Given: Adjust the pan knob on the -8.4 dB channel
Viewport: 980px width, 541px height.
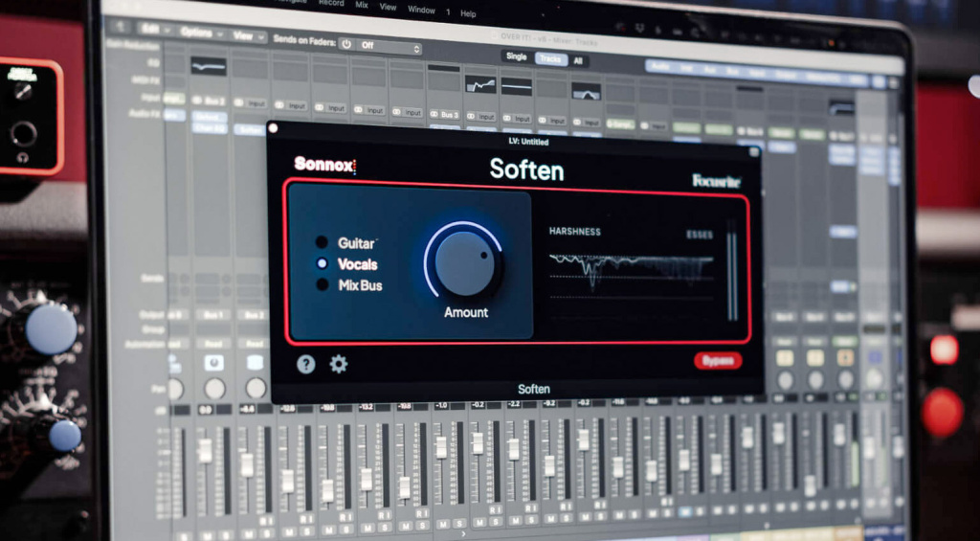Looking at the screenshot, I should [x=255, y=388].
